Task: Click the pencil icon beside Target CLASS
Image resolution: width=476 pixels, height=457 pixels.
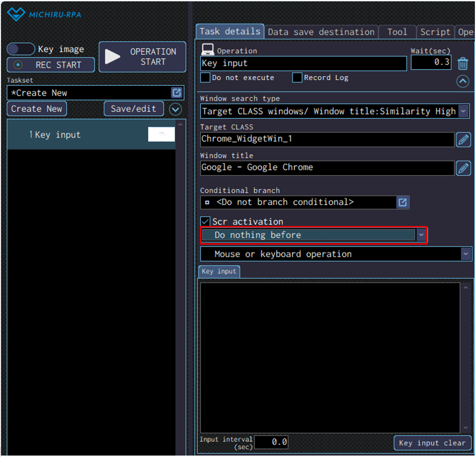Action: click(x=463, y=139)
